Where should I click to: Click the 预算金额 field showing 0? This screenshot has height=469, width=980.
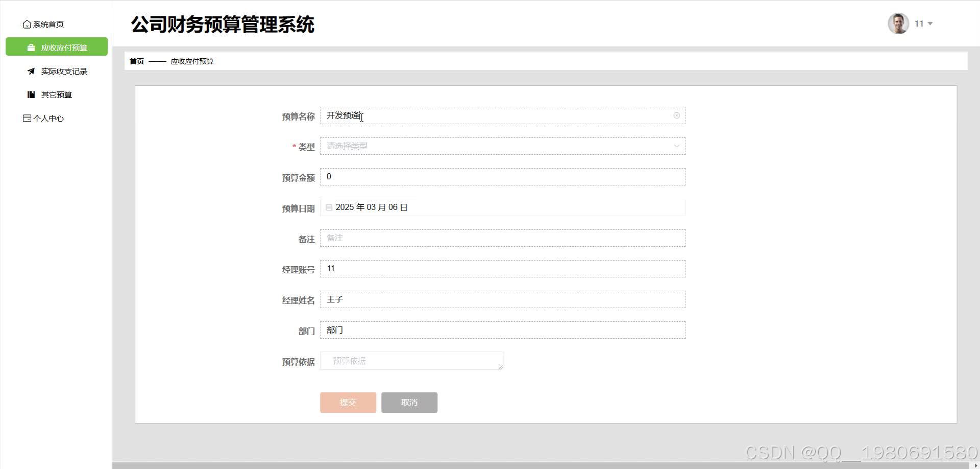coord(502,176)
